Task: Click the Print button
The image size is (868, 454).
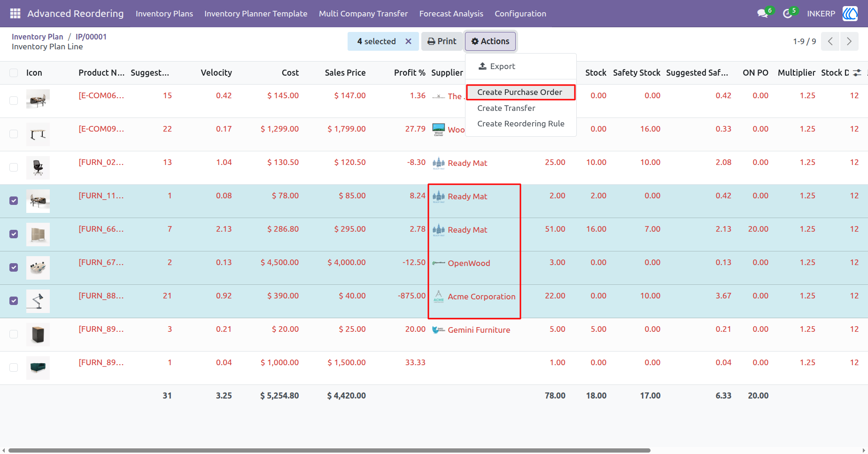Action: click(x=442, y=41)
